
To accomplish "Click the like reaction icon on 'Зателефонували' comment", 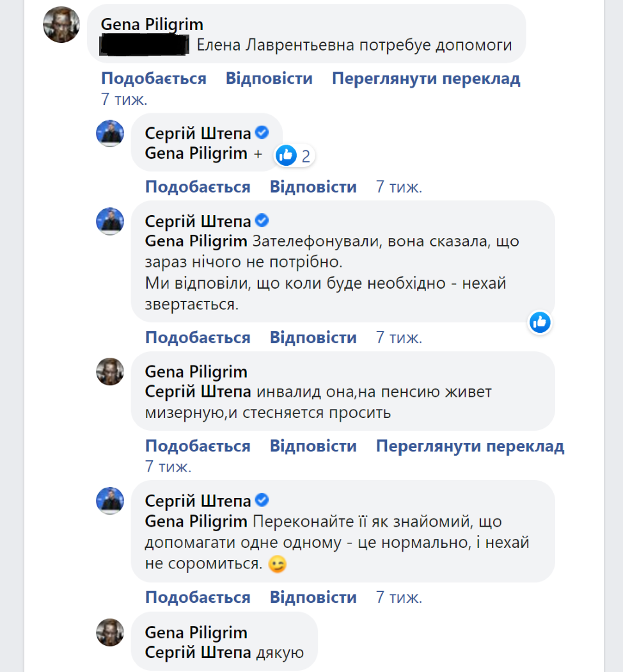I will [540, 323].
